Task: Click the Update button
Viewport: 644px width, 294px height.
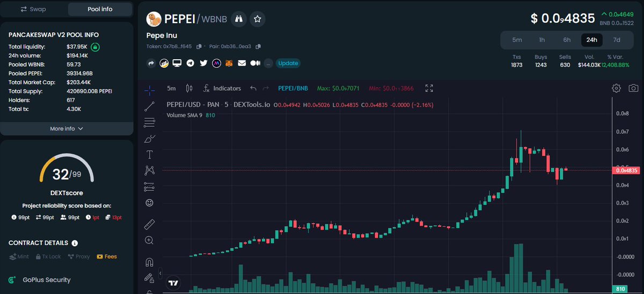Action: pos(288,63)
